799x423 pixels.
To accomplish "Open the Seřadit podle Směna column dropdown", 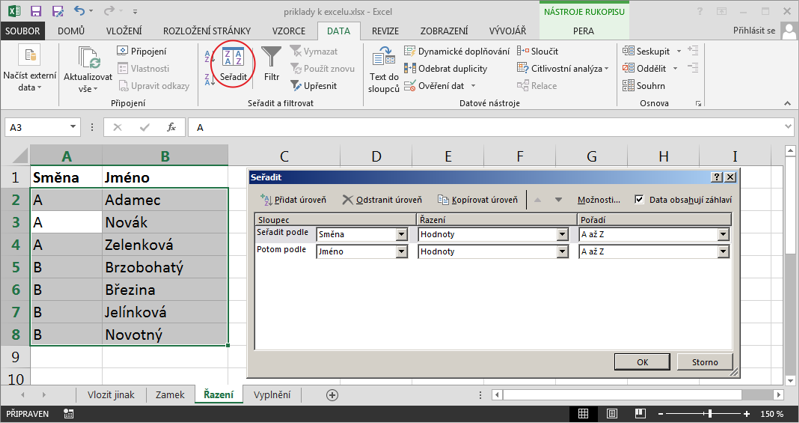I will [x=402, y=235].
